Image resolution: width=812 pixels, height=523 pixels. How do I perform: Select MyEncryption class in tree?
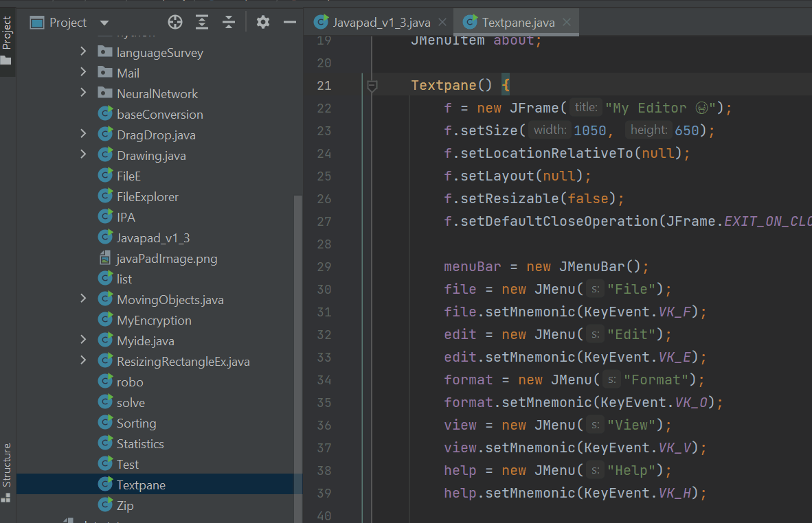point(155,321)
